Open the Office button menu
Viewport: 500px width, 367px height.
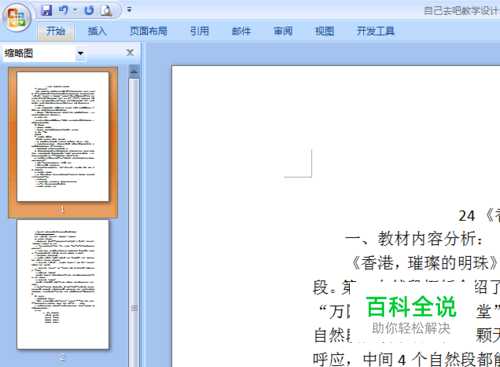click(x=16, y=17)
